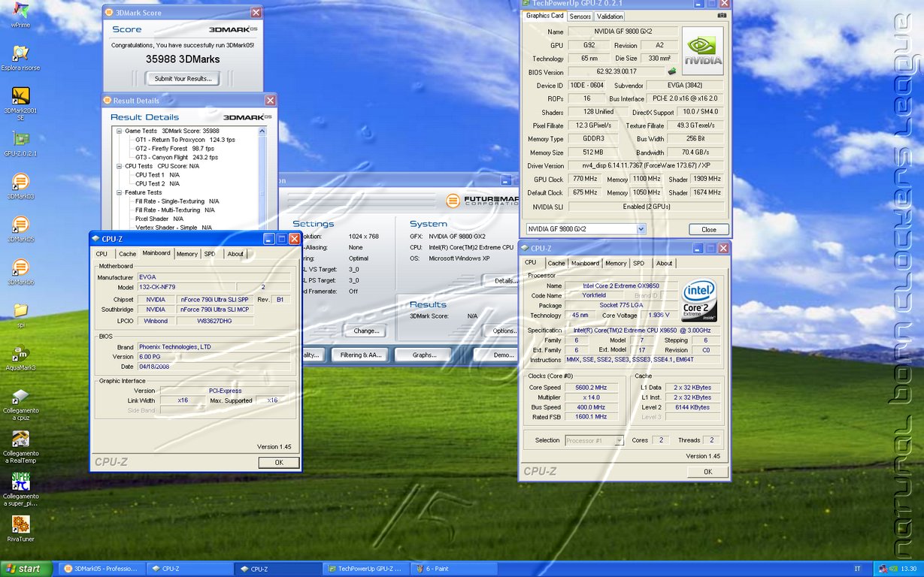
Task: Click the Graphs... button in 3DMark05
Action: tap(425, 355)
